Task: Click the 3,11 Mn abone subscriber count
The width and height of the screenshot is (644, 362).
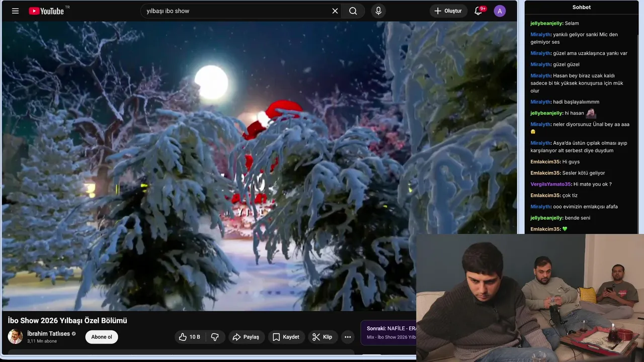Action: point(42,341)
